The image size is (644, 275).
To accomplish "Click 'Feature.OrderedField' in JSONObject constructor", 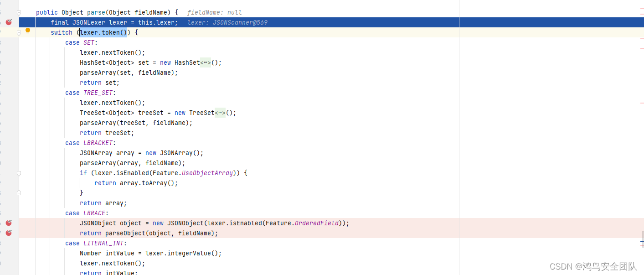I will [302, 223].
